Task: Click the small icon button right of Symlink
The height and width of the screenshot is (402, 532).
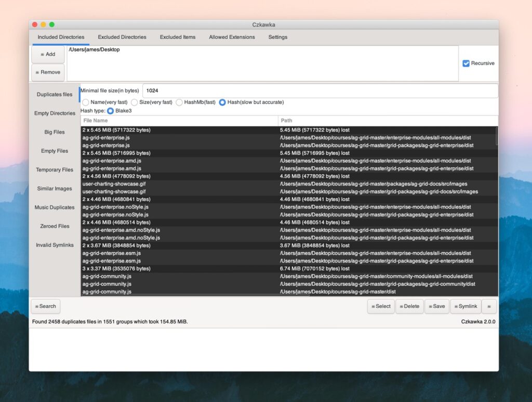Action: 489,306
